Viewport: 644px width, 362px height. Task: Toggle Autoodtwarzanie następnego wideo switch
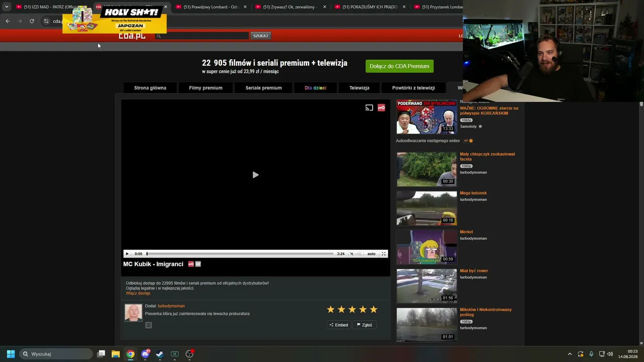(x=468, y=141)
